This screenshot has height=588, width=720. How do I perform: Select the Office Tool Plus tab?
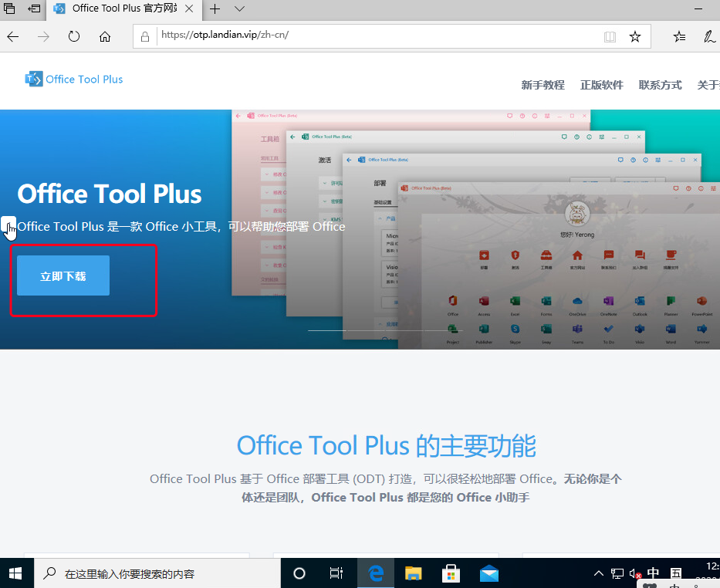coord(124,8)
